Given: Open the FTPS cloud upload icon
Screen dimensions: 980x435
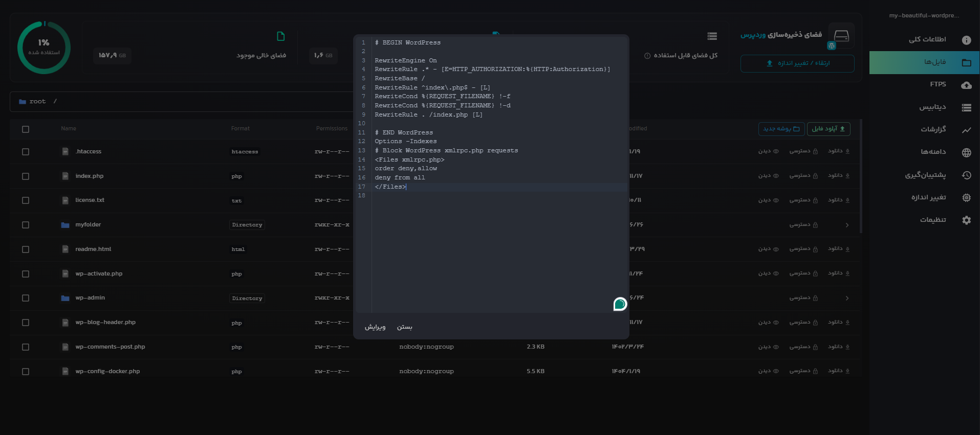Looking at the screenshot, I should click(x=966, y=85).
